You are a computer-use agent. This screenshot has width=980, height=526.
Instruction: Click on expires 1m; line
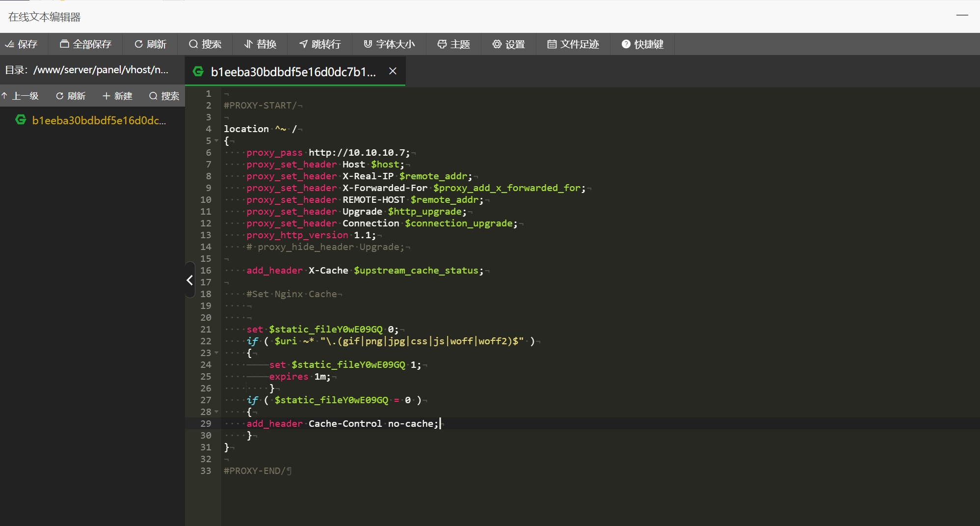click(299, 377)
